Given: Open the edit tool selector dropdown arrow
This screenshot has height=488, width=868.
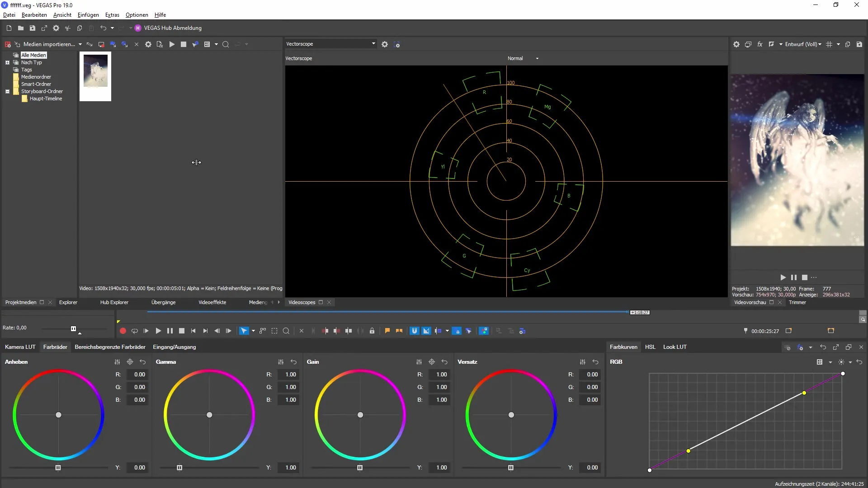Looking at the screenshot, I should pyautogui.click(x=253, y=331).
